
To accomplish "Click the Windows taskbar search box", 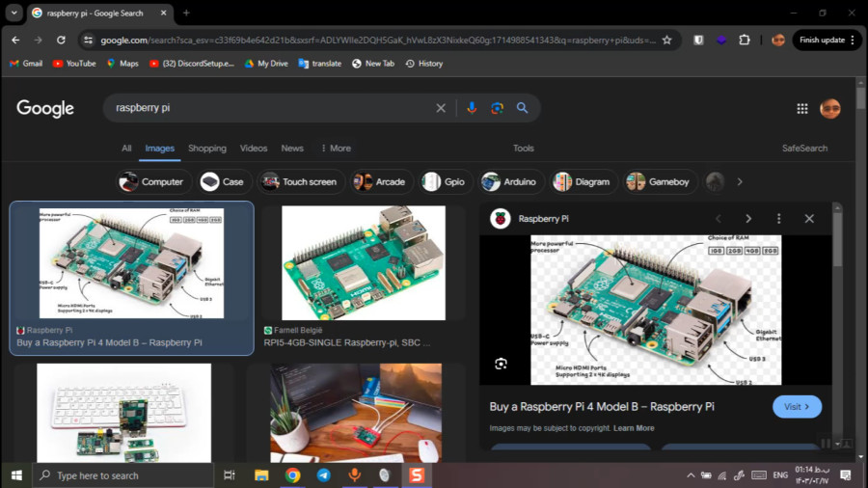I will coord(122,475).
